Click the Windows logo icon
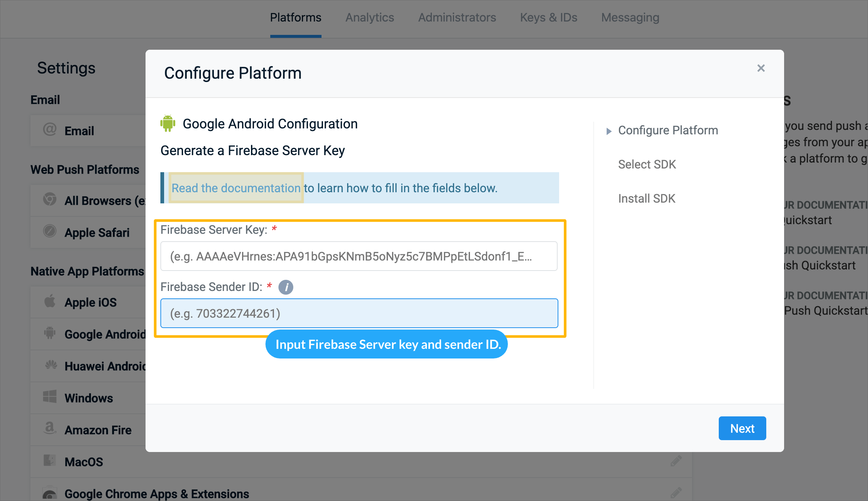The width and height of the screenshot is (868, 501). point(50,397)
